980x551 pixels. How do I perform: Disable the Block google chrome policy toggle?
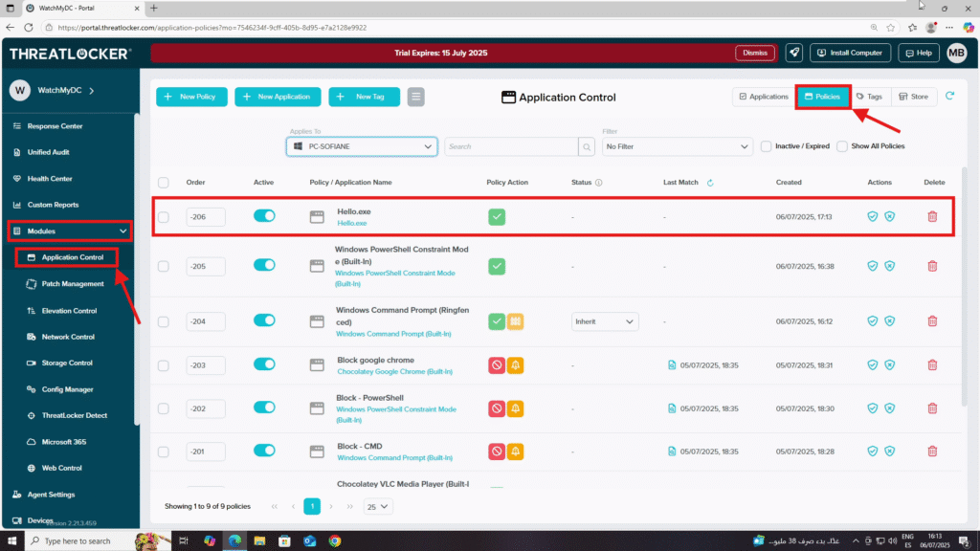(x=264, y=364)
